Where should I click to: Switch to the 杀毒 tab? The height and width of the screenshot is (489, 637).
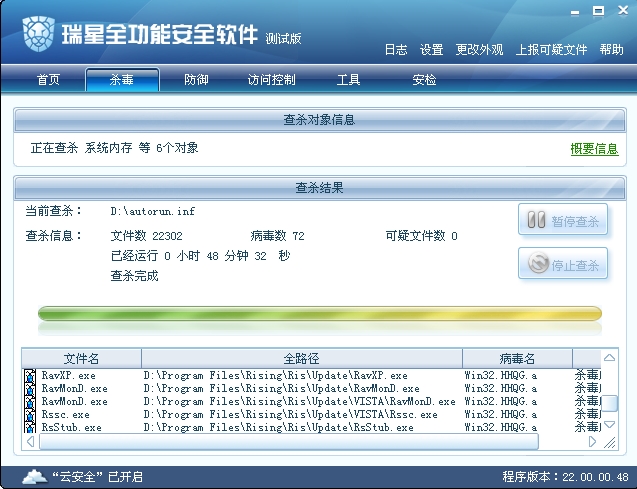(122, 80)
